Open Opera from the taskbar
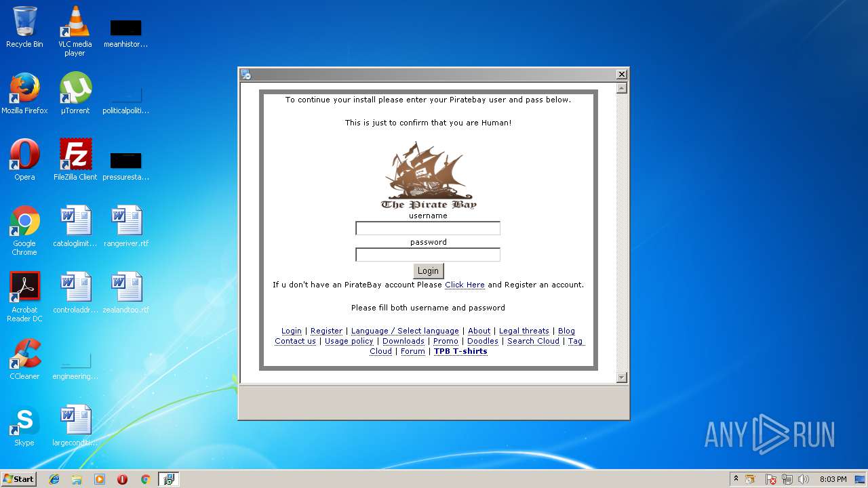Viewport: 868px width, 488px height. click(x=122, y=479)
